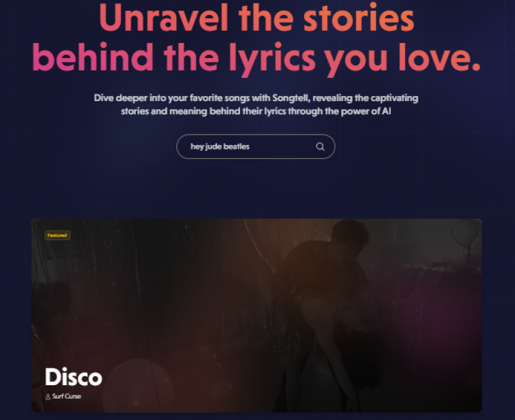Click the Dive deeper subtitle line
The height and width of the screenshot is (420, 515).
256,98
